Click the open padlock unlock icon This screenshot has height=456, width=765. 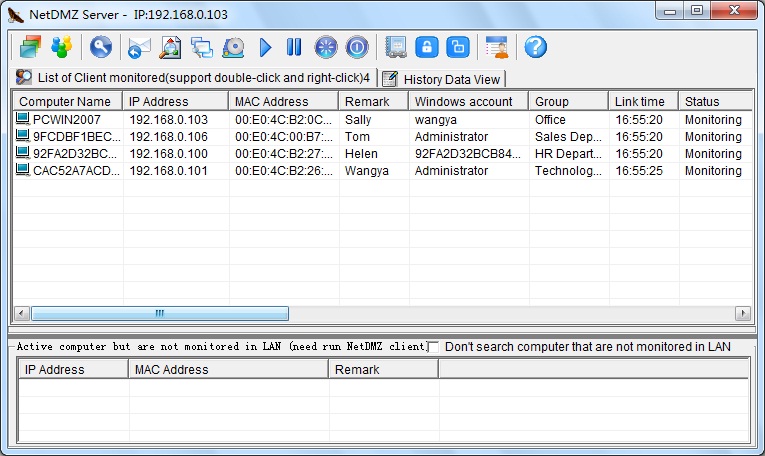[458, 47]
